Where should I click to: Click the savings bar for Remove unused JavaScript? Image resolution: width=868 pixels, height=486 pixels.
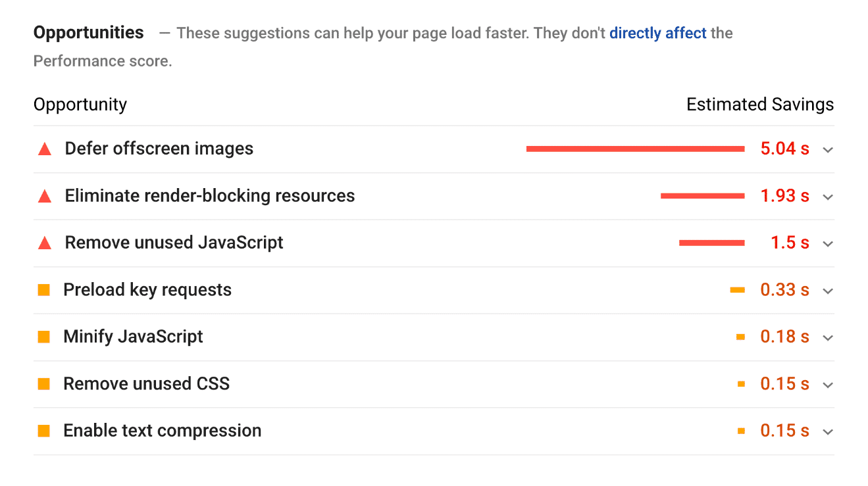[x=711, y=242]
